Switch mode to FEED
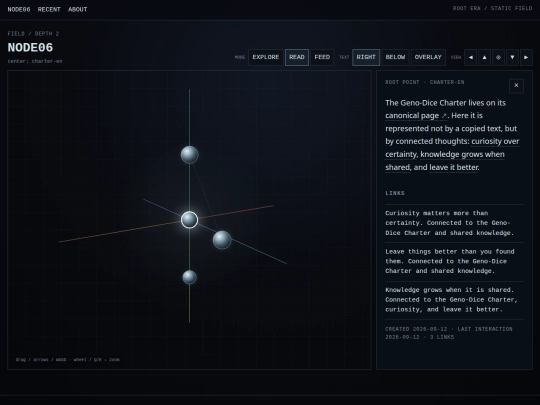This screenshot has height=405, width=540. 322,58
